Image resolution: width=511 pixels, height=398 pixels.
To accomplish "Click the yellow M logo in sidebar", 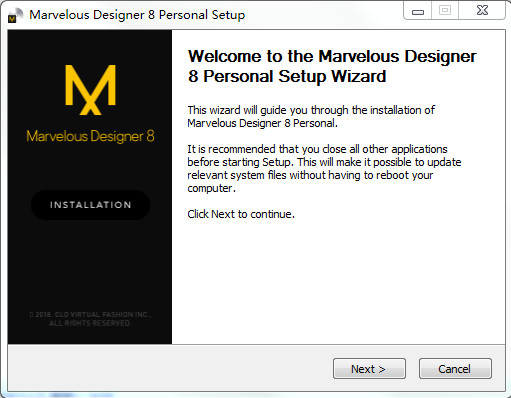I will coord(90,90).
